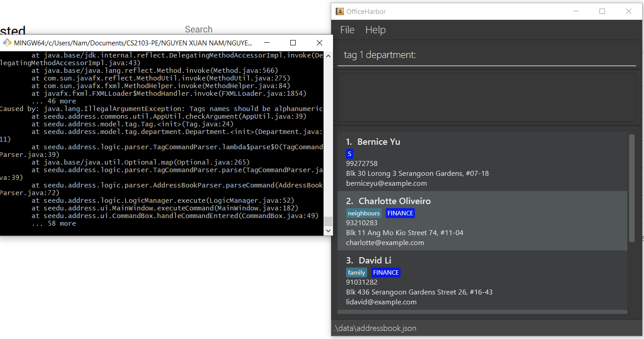This screenshot has width=644, height=339.
Task: Open the File menu in OfficeHarbor
Action: coord(347,30)
